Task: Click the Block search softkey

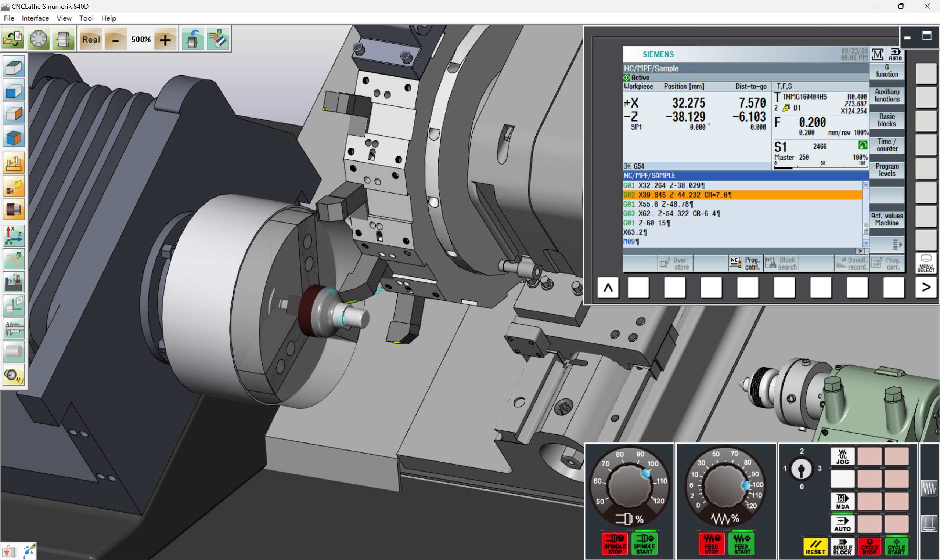Action: pyautogui.click(x=781, y=263)
